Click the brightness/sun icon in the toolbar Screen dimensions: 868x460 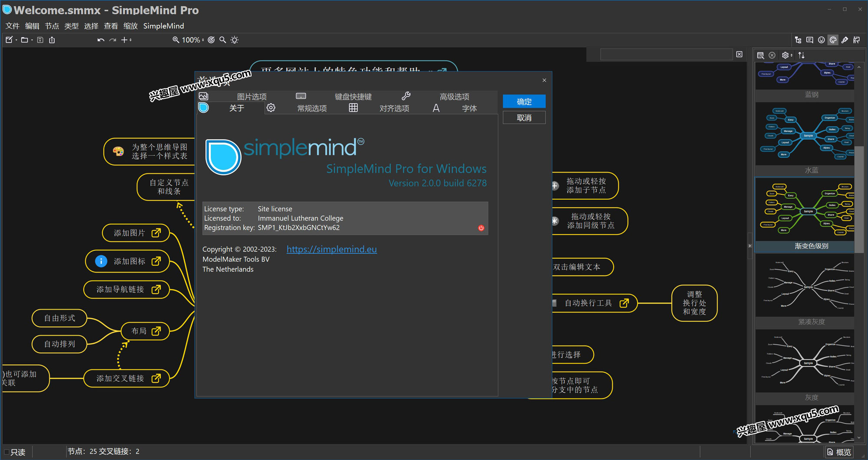(x=235, y=40)
